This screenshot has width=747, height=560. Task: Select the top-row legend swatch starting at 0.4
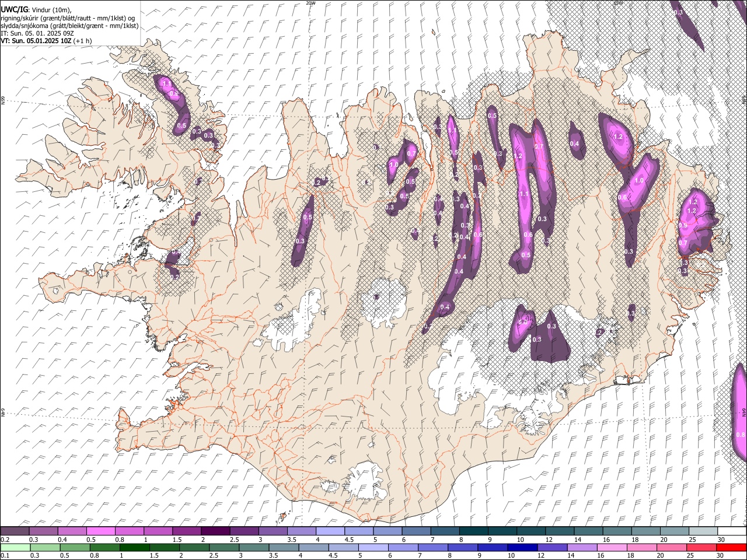(x=72, y=531)
